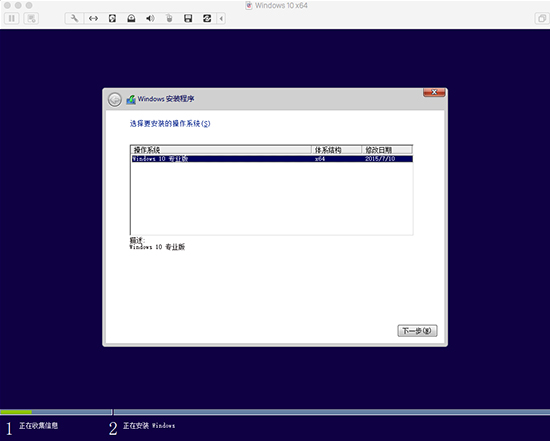Viewport: 550px width, 441px height.
Task: Click the macOS minimize window button
Action: [18, 5]
